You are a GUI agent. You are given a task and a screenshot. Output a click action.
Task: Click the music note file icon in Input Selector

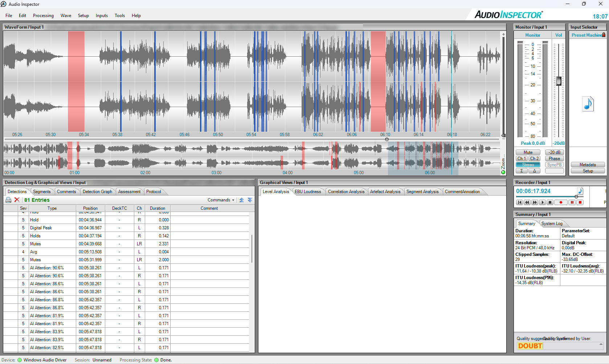tap(588, 104)
